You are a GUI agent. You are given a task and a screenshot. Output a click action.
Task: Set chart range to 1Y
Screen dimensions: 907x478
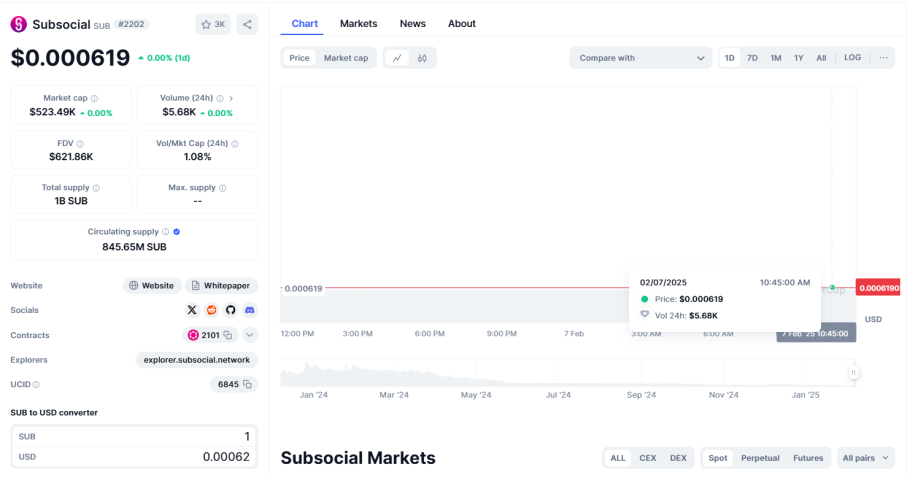coord(799,58)
